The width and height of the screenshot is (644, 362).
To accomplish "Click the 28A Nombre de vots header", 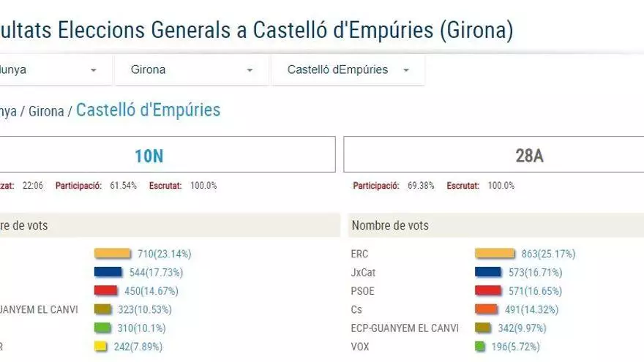I will click(x=390, y=225).
